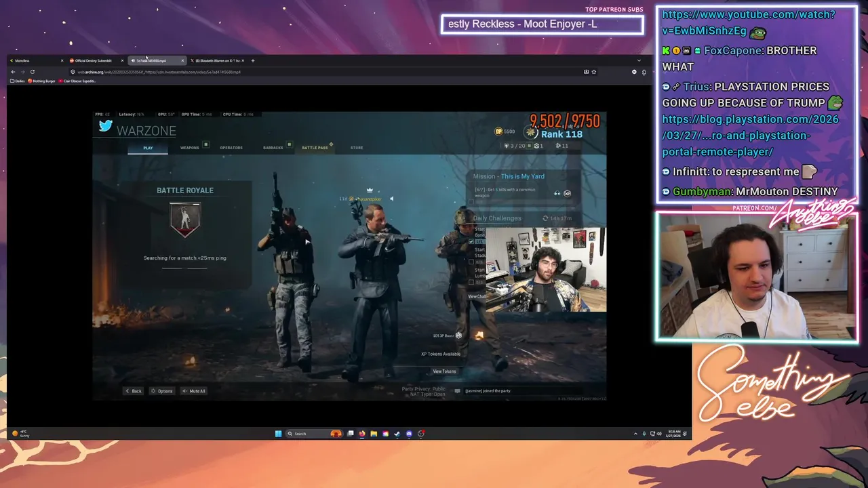
Task: Open the Nothing Burger bookmark
Action: [x=42, y=81]
